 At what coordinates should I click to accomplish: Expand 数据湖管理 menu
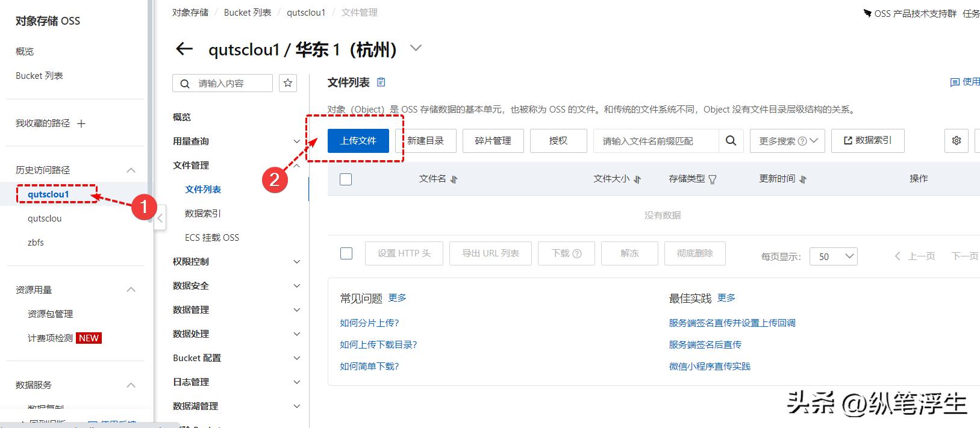point(296,406)
